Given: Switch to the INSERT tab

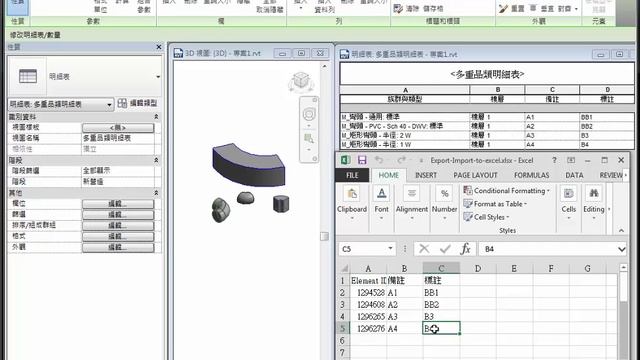Looking at the screenshot, I should coord(426,175).
